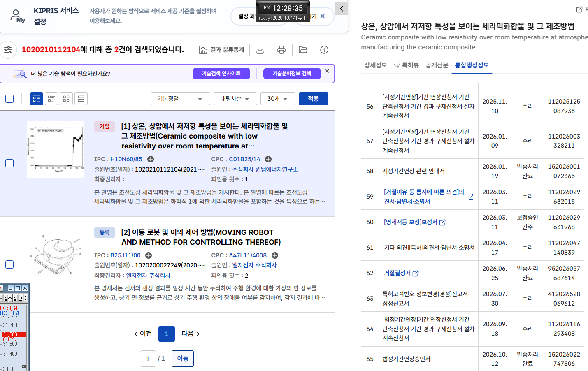Open 결과 분류통계 chart statistics
588x371 pixels.
pos(221,50)
